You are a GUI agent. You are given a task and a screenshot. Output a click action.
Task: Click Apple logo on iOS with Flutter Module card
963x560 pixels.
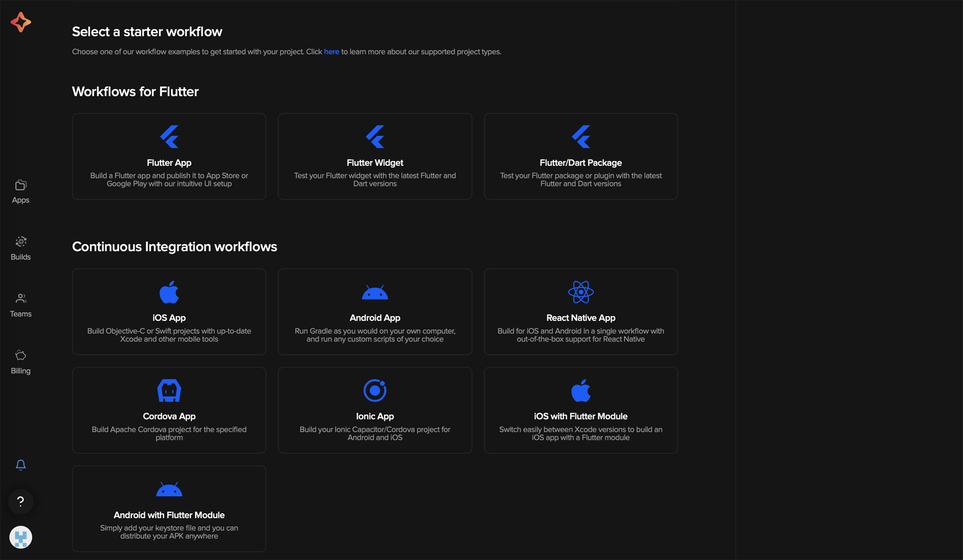[x=581, y=390]
